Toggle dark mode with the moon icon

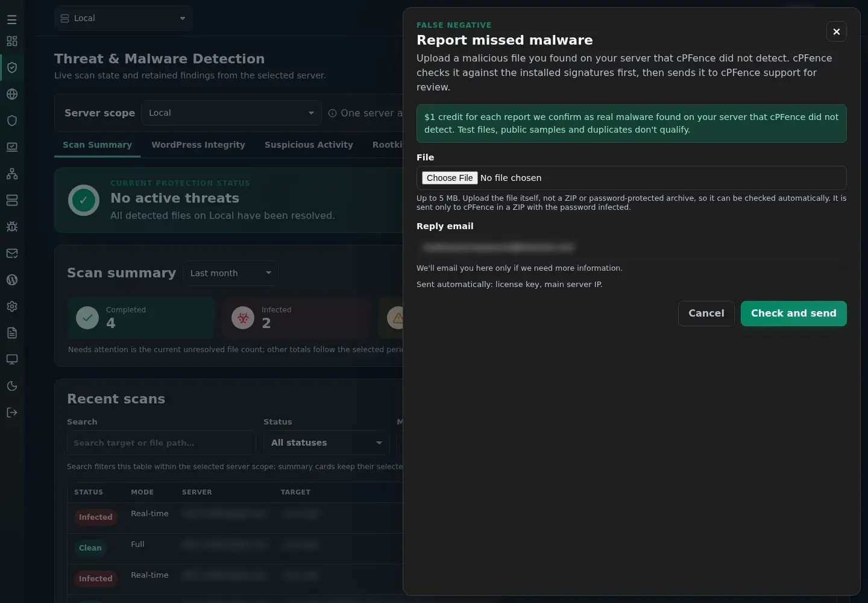point(12,386)
